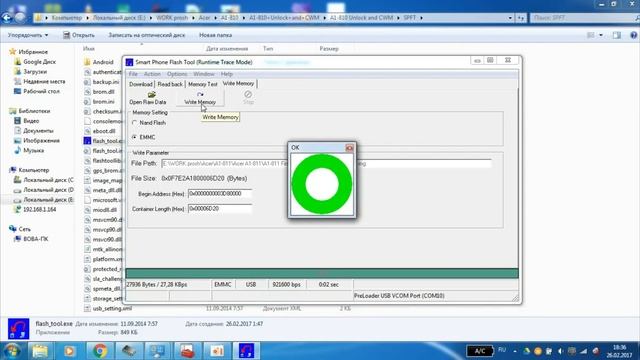Click the Open Raw Data folder icon
Viewport: 640px width, 360px height.
151,95
